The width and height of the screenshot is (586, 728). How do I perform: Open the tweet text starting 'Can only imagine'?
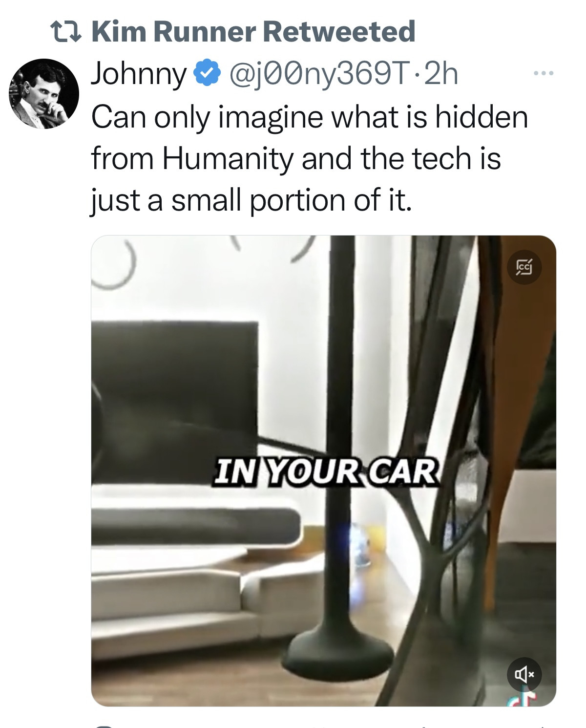(310, 159)
